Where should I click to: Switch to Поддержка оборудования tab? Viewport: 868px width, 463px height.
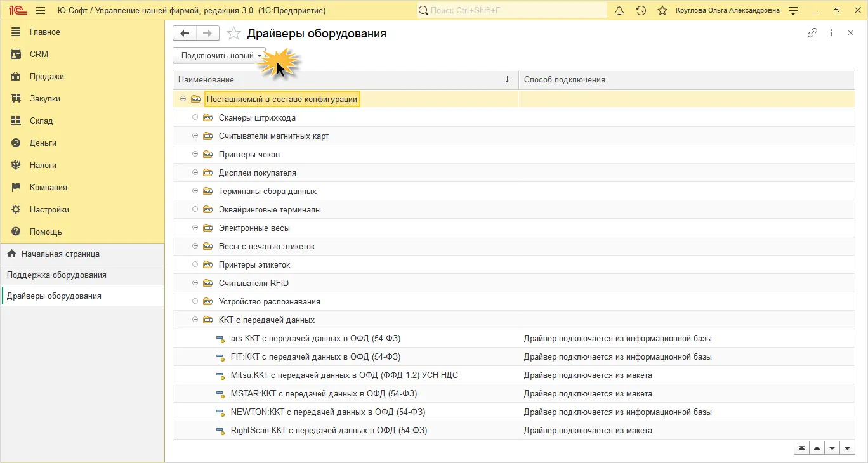(82, 275)
